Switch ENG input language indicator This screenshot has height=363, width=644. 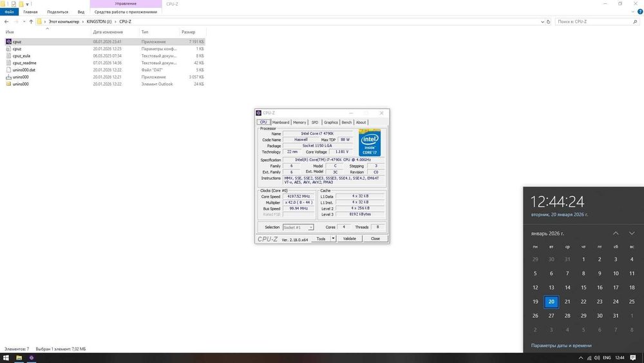tap(607, 358)
